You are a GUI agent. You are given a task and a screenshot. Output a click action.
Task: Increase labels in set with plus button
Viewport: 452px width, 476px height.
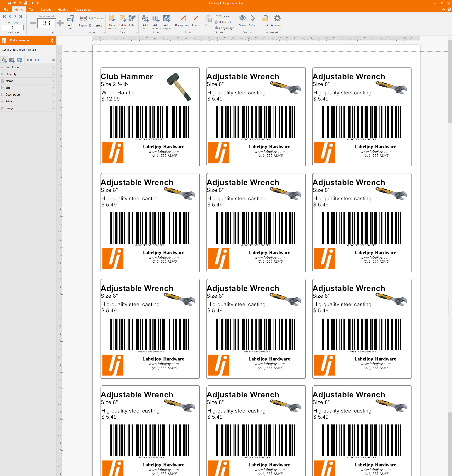click(x=60, y=23)
